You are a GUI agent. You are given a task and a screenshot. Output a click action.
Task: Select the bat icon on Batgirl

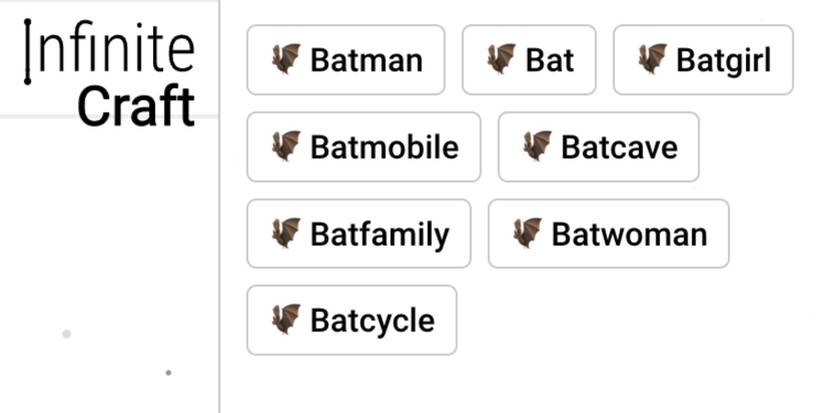pyautogui.click(x=652, y=59)
